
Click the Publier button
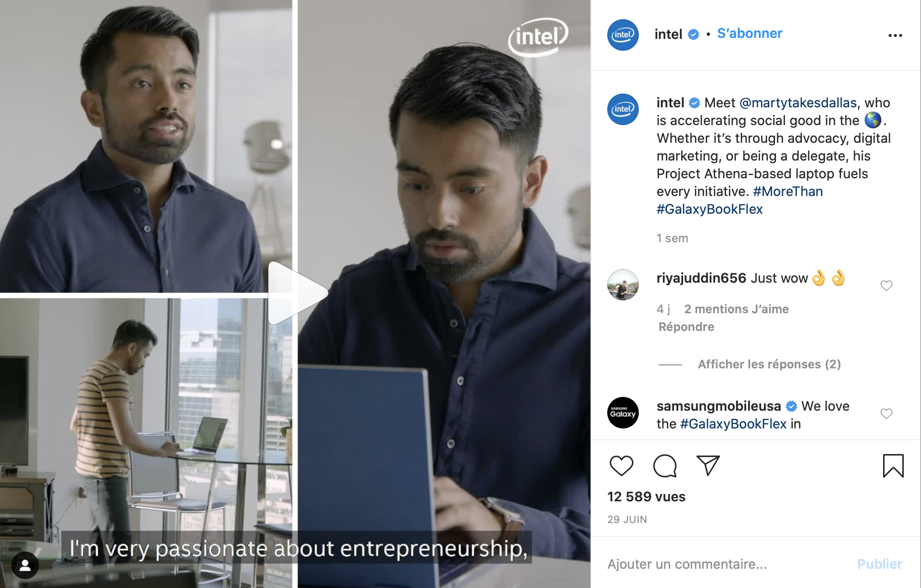click(879, 564)
